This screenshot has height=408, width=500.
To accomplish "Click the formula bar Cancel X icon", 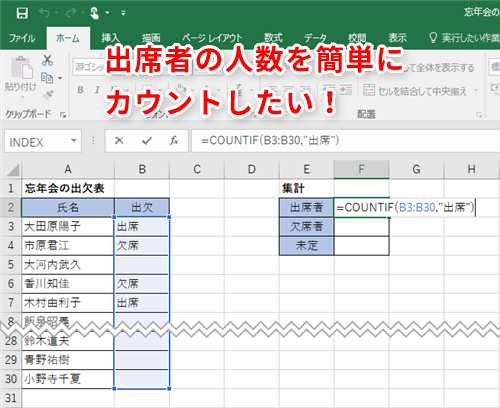I will pyautogui.click(x=119, y=141).
